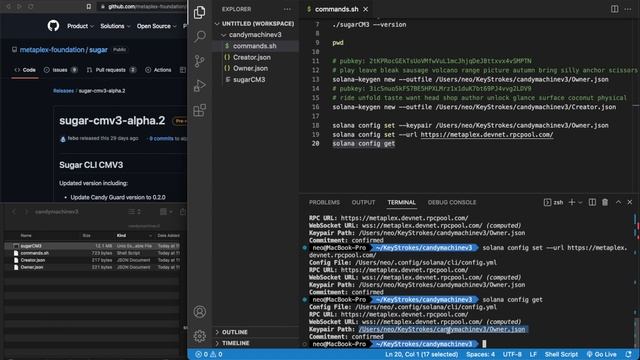
Task: Split the editor right
Action: [x=614, y=9]
